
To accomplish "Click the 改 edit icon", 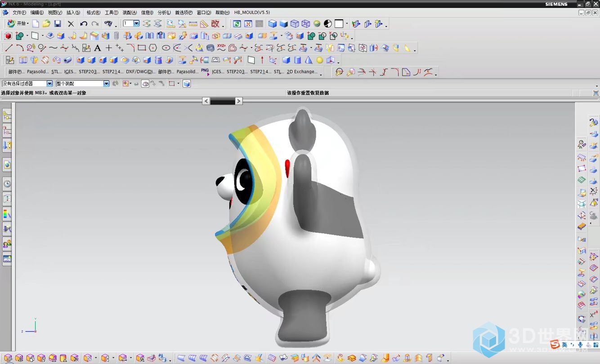I will click(x=215, y=24).
